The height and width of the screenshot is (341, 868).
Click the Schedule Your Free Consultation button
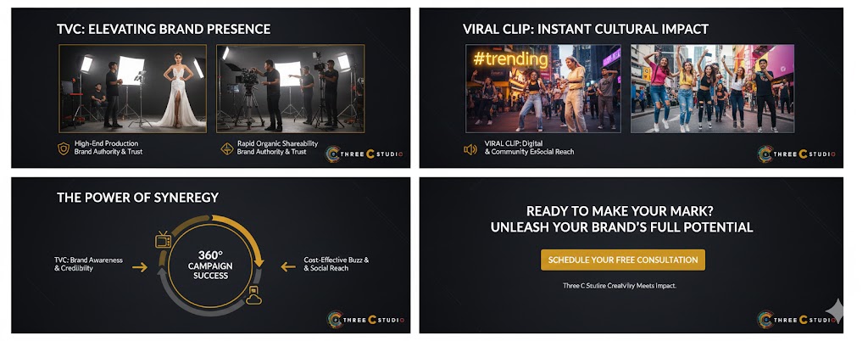click(623, 260)
